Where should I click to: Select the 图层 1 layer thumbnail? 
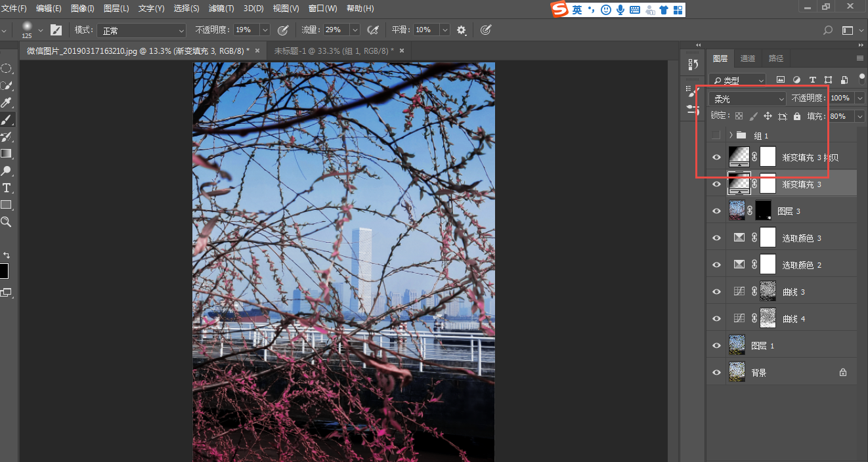(737, 345)
